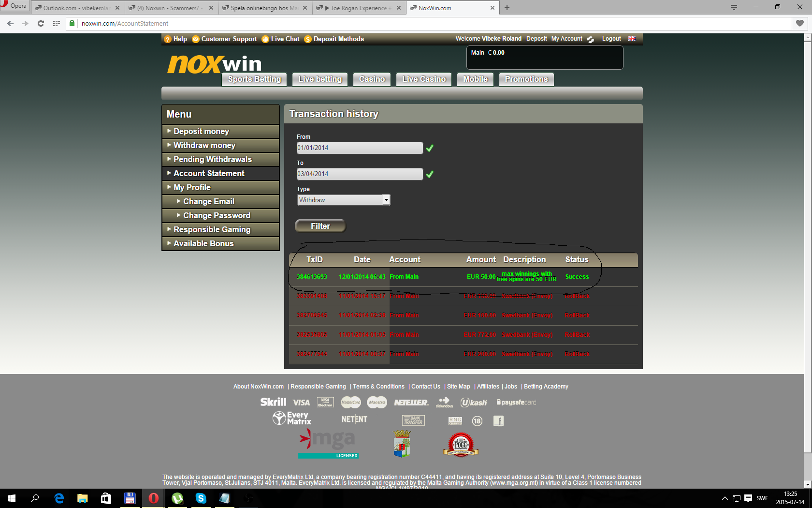The width and height of the screenshot is (812, 508).
Task: Open Betting Academy footer link
Action: [x=546, y=387]
